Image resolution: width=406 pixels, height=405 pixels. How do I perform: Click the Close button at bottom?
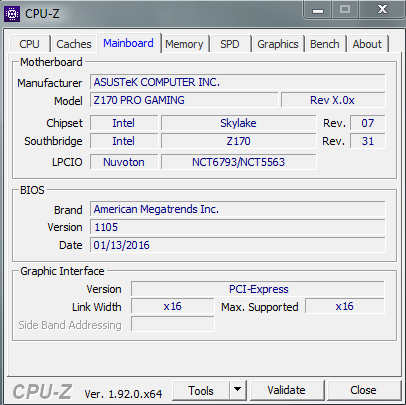point(363,390)
